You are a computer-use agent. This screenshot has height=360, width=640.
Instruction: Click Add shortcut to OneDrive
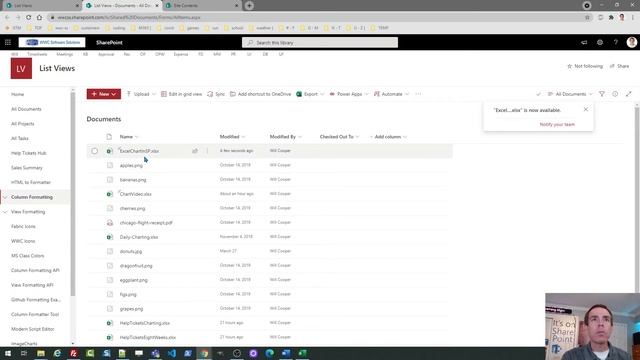pos(260,94)
